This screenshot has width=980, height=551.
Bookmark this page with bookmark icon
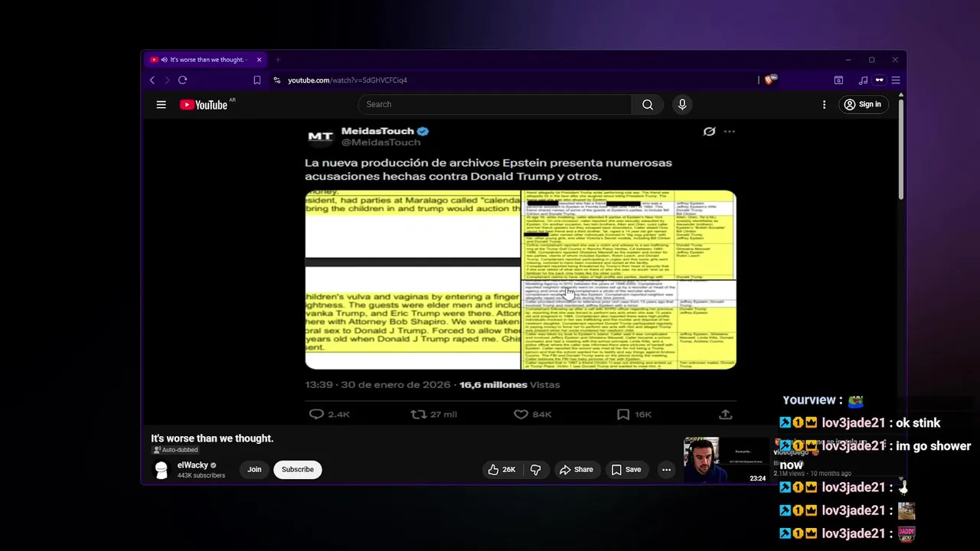pos(257,80)
